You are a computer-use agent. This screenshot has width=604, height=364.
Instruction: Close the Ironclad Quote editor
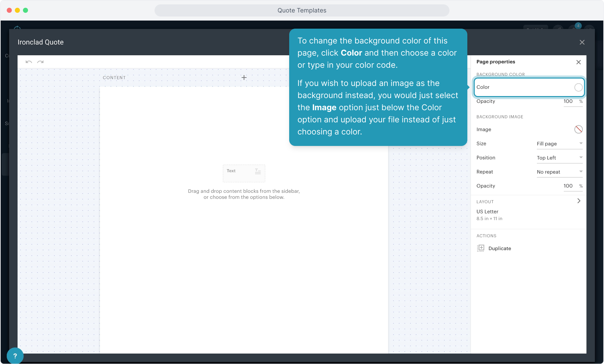(x=582, y=42)
